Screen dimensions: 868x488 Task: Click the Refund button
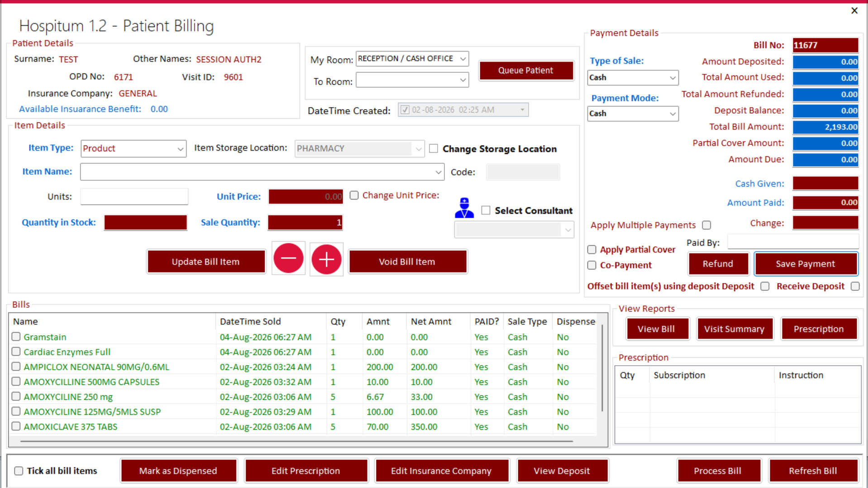click(718, 264)
